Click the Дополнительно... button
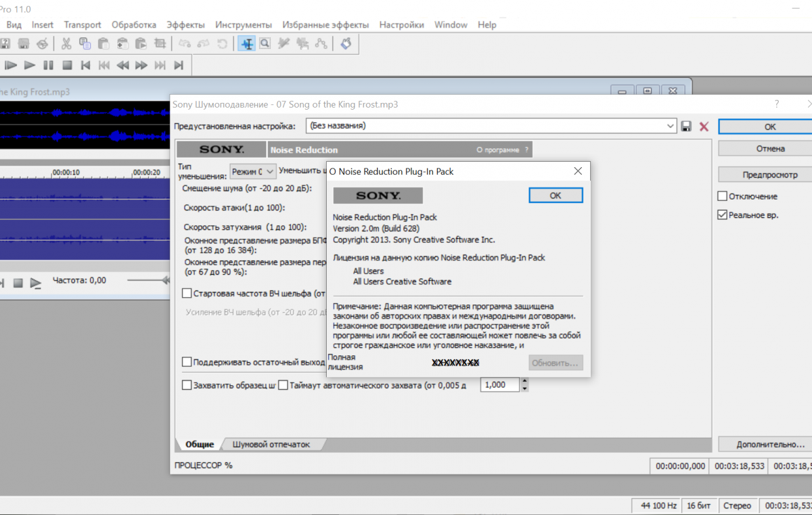 tap(770, 445)
